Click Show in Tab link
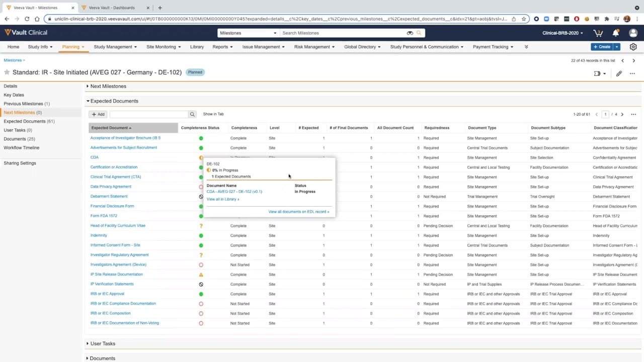Viewport: 644px width, 362px height. (213, 114)
